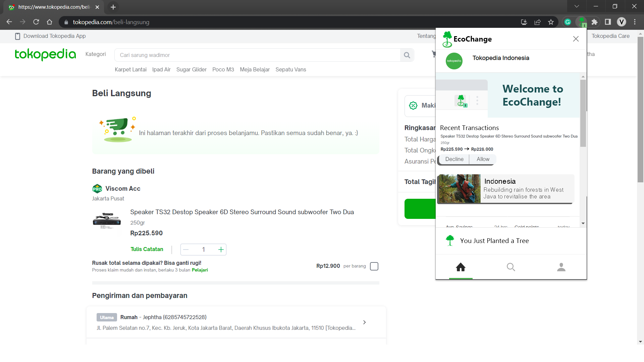
Task: Click EcoChange popup scroll-up arrow
Action: click(583, 77)
